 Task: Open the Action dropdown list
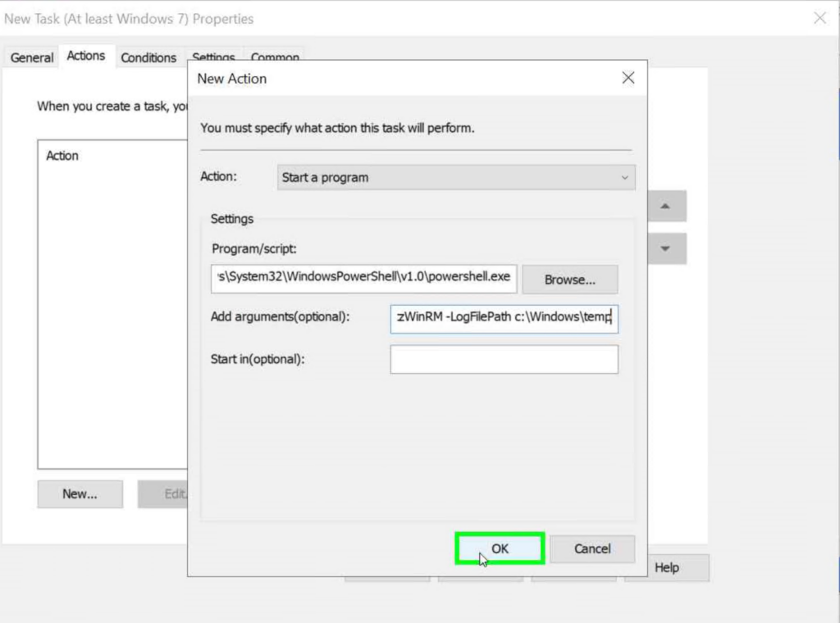(454, 177)
